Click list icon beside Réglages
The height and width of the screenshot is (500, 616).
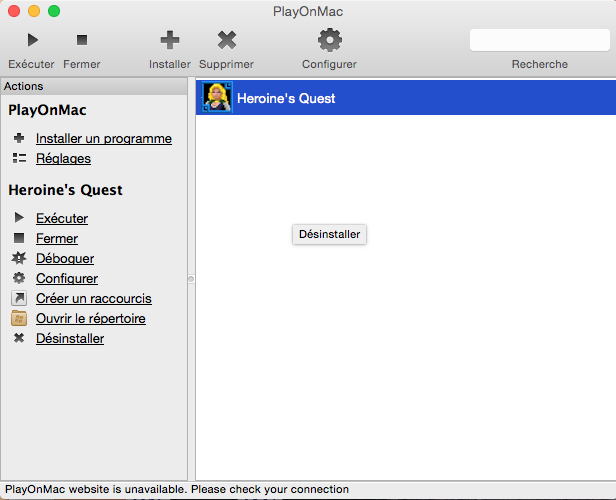coord(19,158)
